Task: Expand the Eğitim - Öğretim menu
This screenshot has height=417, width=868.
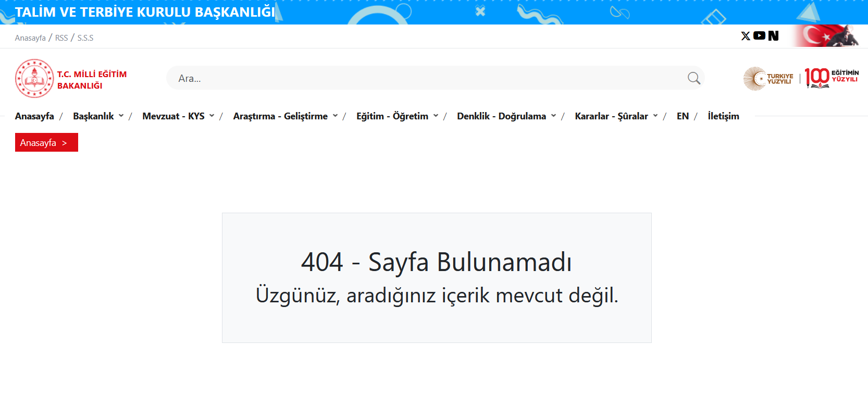Action: click(397, 116)
